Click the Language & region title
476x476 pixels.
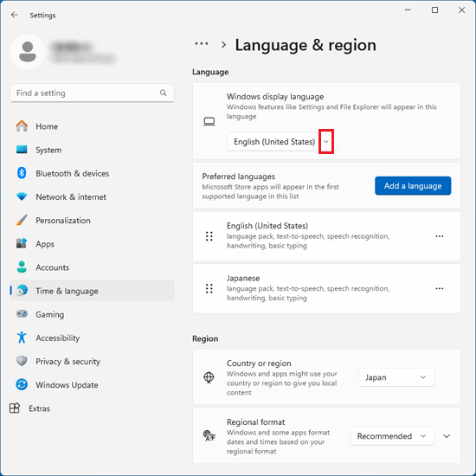pos(306,45)
